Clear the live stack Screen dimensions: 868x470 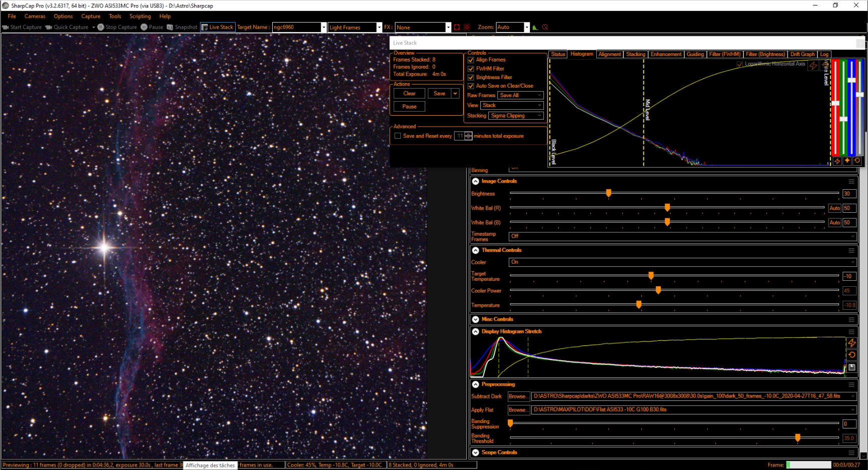(409, 94)
